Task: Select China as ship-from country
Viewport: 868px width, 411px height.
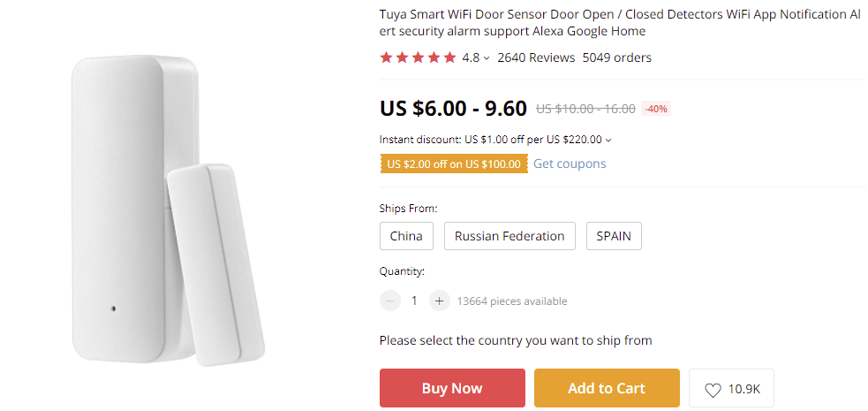Action: point(406,236)
